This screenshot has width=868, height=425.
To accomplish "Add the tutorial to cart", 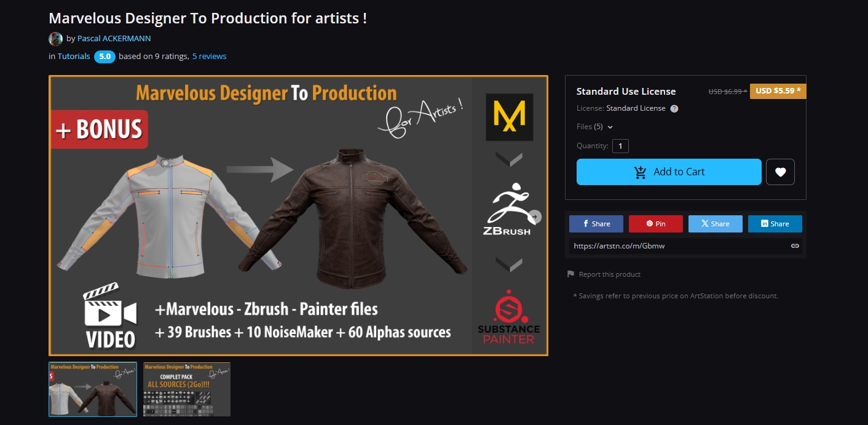I will pyautogui.click(x=669, y=172).
